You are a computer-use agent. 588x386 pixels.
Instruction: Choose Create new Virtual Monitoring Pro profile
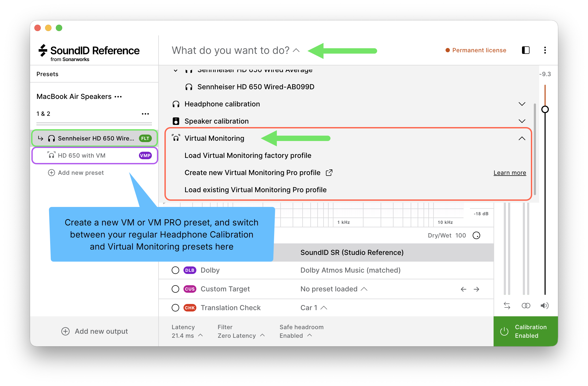pyautogui.click(x=252, y=173)
